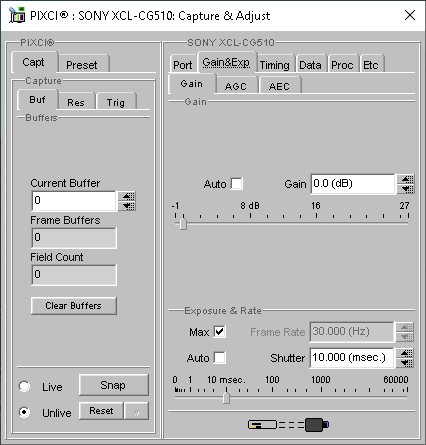Close the Capture & Adjust window

410,15
